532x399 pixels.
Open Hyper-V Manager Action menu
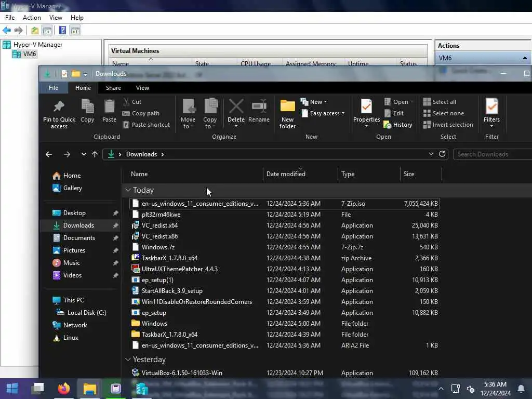32,18
